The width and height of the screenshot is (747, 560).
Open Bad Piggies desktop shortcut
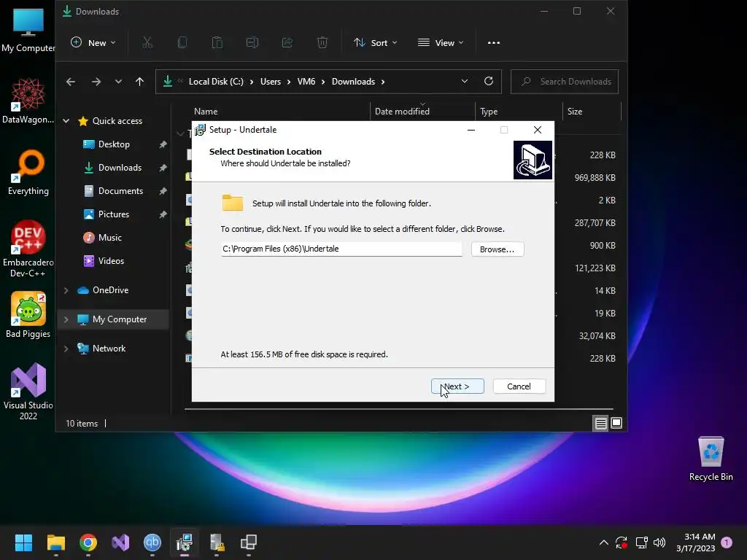coord(28,315)
